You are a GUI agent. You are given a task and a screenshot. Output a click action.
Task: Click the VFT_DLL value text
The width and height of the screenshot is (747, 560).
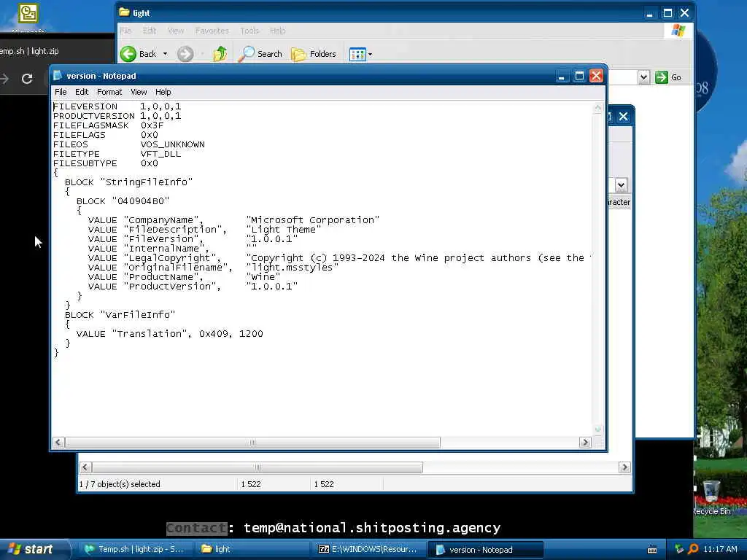coord(160,154)
